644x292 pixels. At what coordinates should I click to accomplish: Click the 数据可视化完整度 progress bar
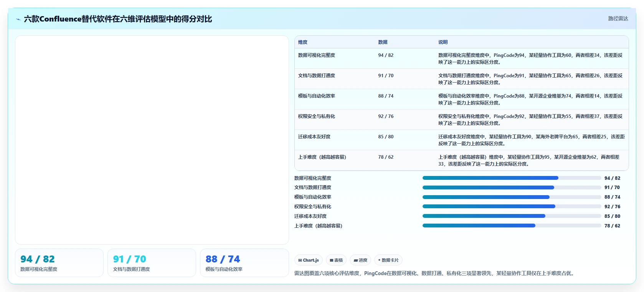tap(512, 178)
